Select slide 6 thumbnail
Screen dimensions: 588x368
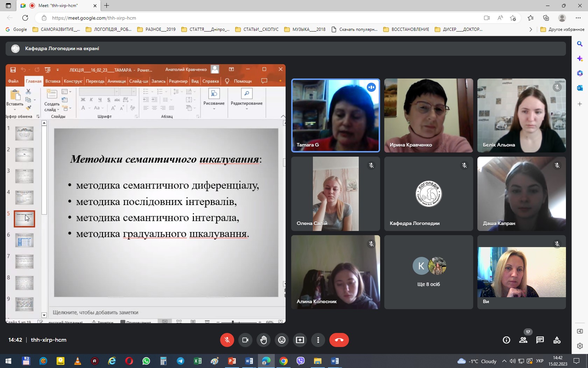tap(24, 240)
